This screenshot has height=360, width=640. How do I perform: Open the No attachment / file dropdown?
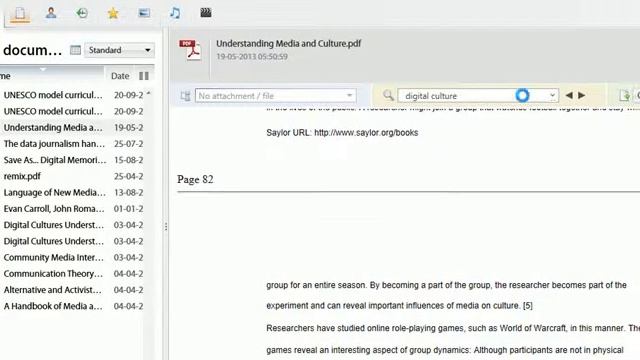click(276, 96)
